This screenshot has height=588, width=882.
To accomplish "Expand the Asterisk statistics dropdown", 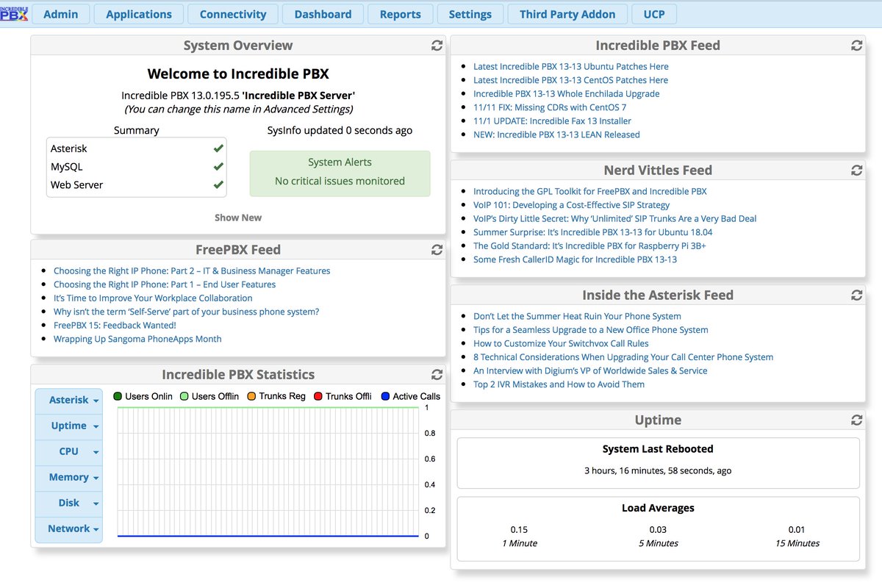I will pos(69,401).
